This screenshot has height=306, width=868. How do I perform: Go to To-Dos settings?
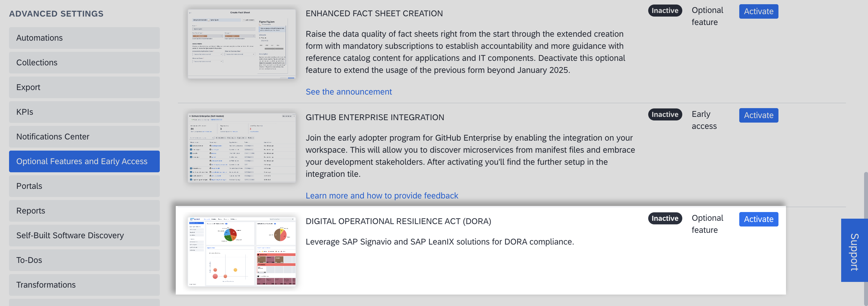[84, 260]
